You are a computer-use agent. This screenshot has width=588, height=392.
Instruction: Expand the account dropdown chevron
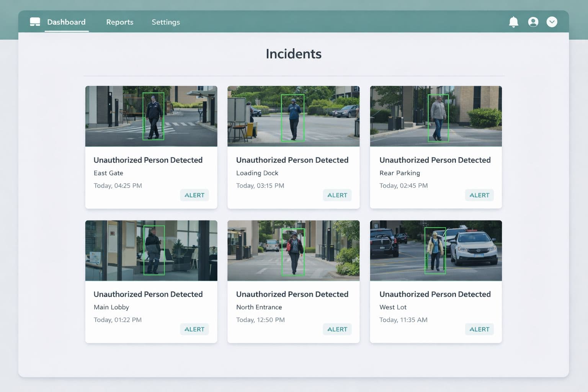tap(552, 22)
